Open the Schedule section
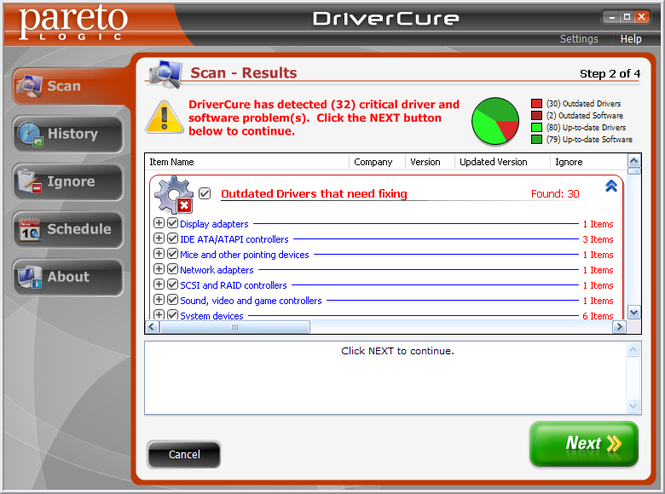665x494 pixels. pos(68,229)
